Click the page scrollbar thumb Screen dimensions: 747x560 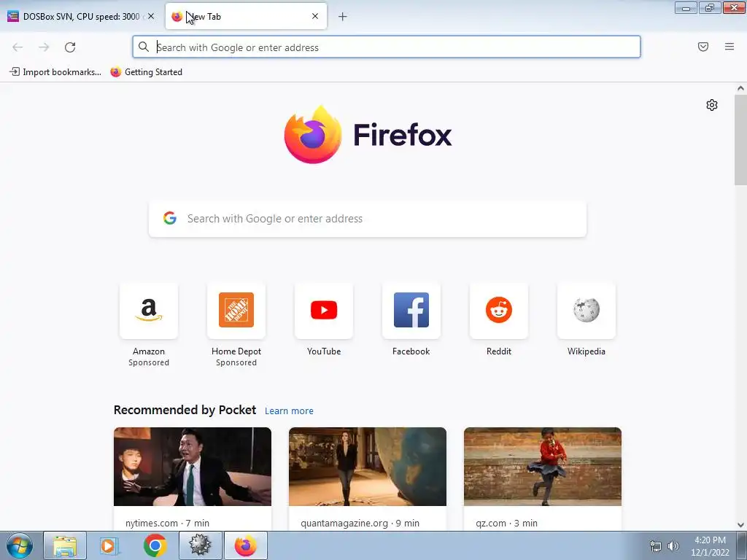[x=740, y=140]
